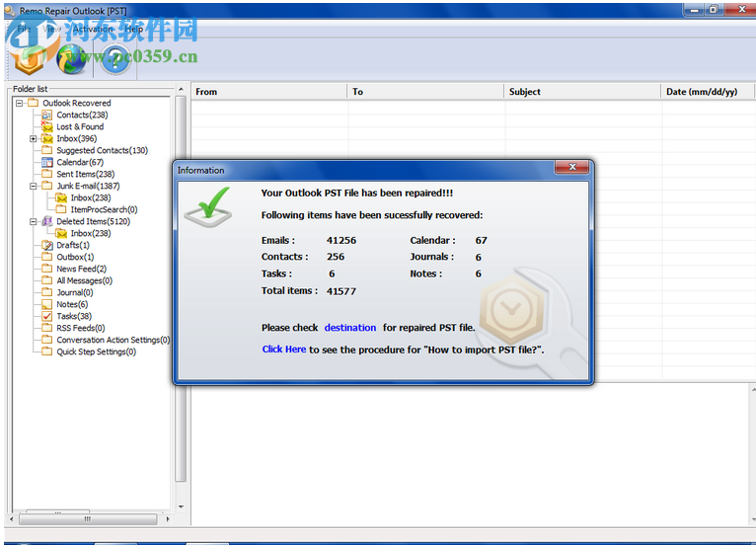Viewport: 756px width, 545px height.
Task: Collapse the Deleted Items(5120) node
Action: click(x=34, y=222)
